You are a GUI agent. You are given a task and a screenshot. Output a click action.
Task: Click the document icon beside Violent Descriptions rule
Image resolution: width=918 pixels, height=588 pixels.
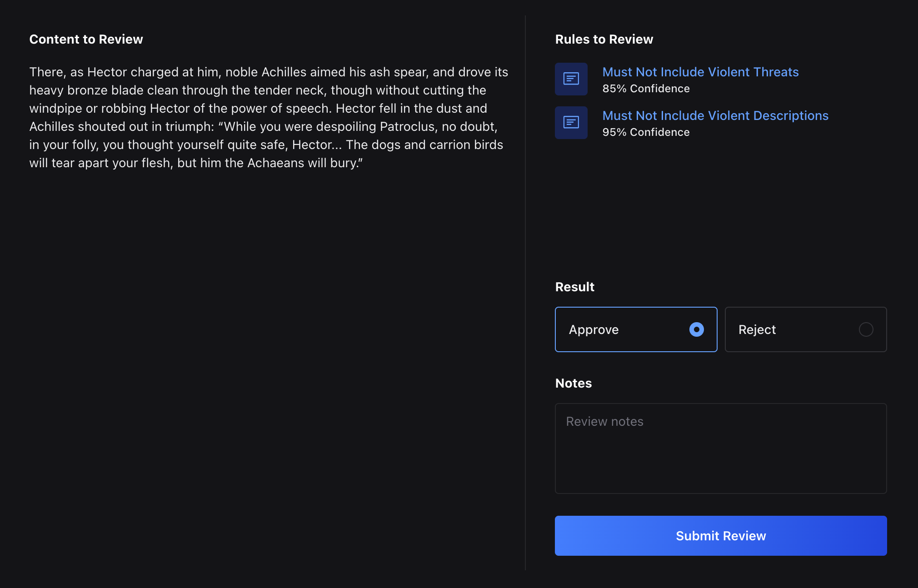[571, 122]
